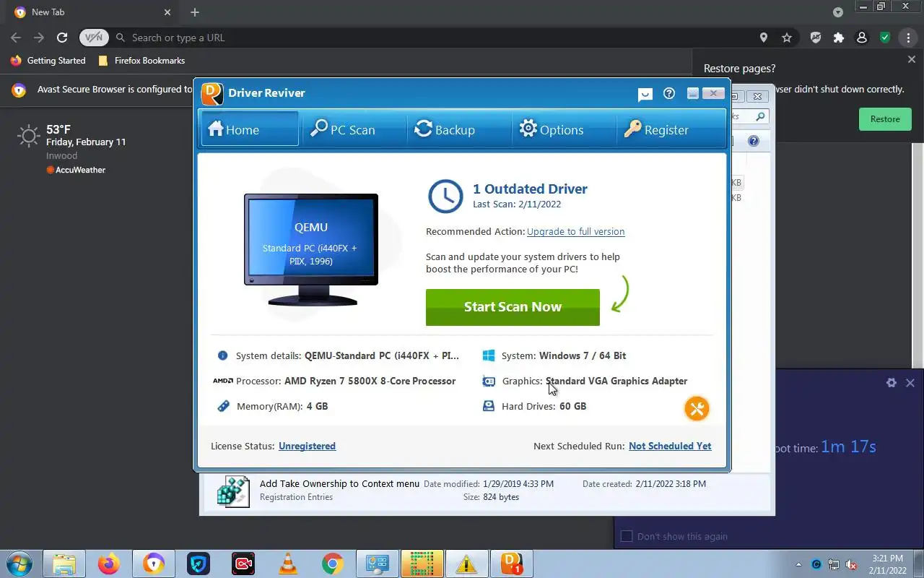This screenshot has width=924, height=578.
Task: Click the 53°F weather temperature
Action: tap(58, 130)
